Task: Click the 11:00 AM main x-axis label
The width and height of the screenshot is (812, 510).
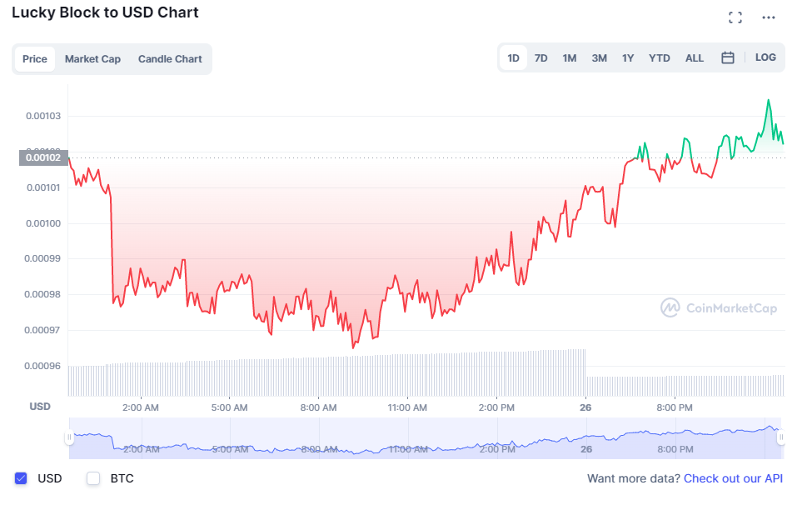Action: (407, 407)
